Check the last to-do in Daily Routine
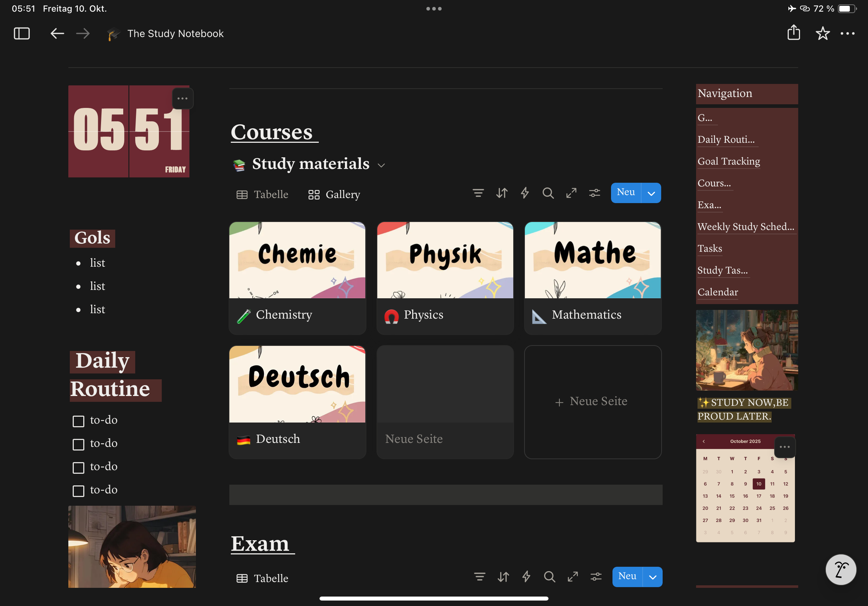Image resolution: width=868 pixels, height=606 pixels. tap(78, 490)
